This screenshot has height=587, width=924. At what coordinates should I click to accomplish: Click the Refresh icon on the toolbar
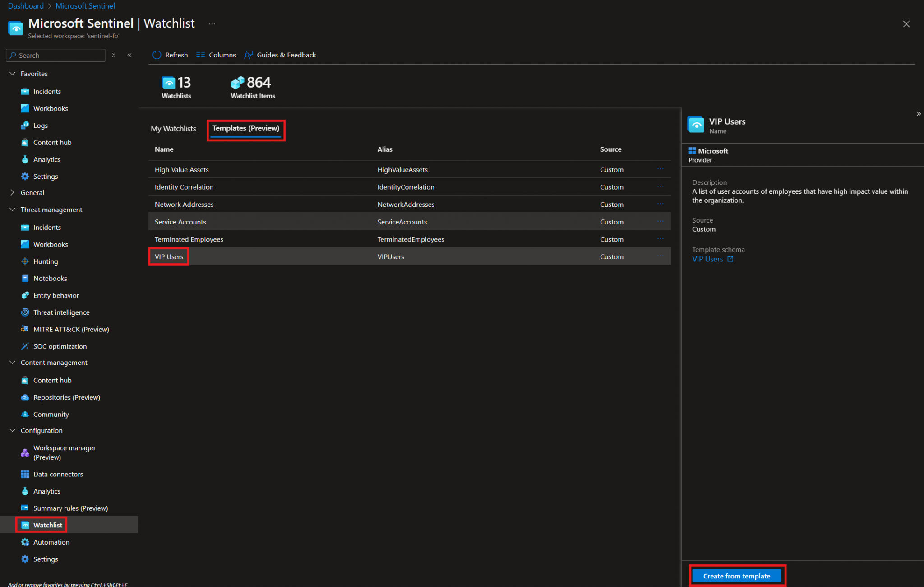(157, 55)
